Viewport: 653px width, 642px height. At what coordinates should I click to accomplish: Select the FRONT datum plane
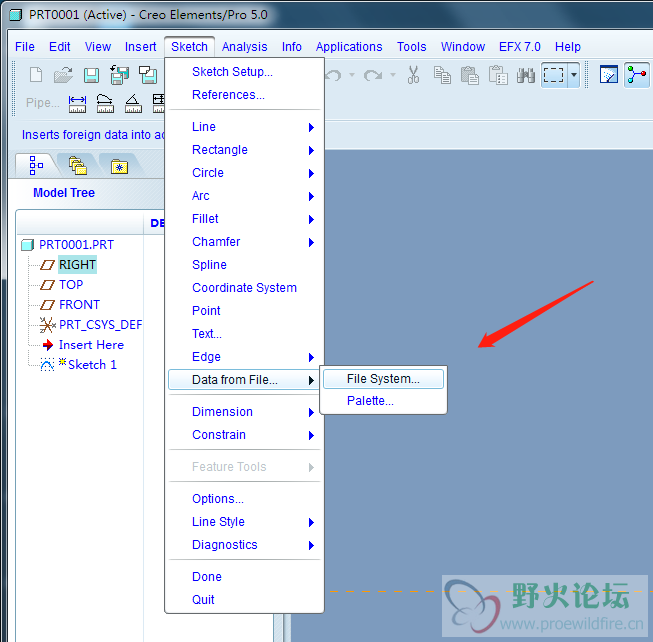(79, 305)
